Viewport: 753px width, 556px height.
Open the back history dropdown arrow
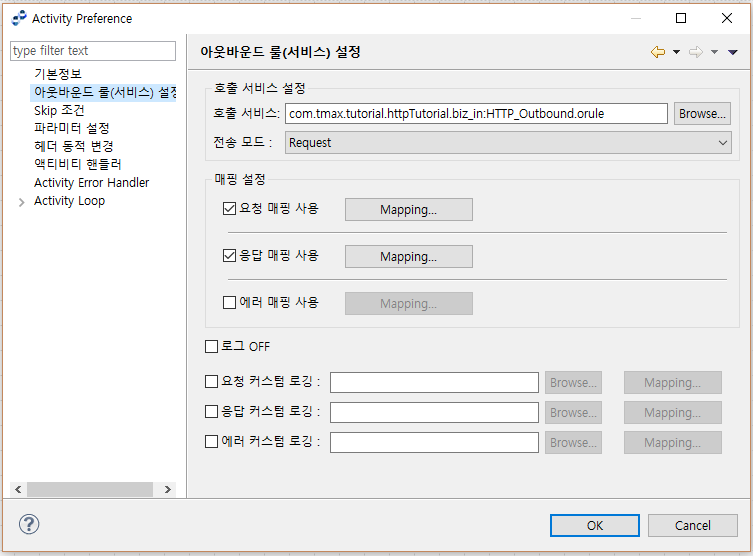click(x=676, y=52)
